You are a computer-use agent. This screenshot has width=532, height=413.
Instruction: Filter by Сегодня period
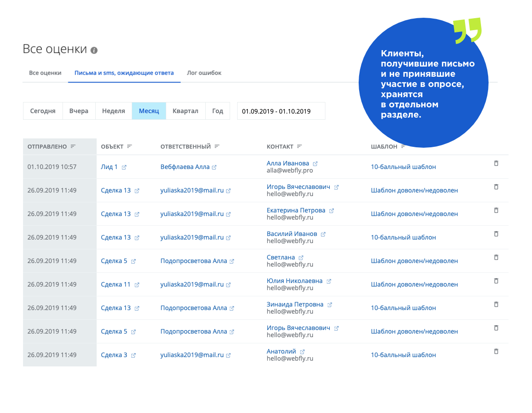[x=43, y=111]
